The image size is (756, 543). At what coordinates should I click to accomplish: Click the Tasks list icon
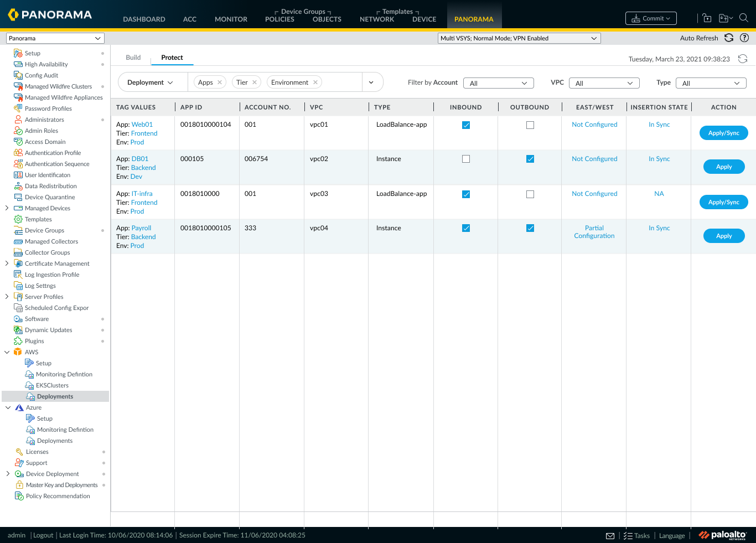(x=628, y=536)
